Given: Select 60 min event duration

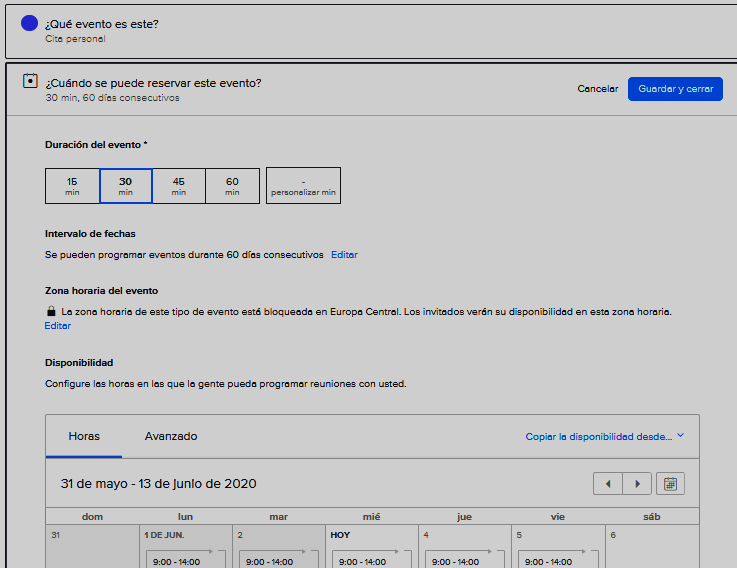Looking at the screenshot, I should pos(232,186).
